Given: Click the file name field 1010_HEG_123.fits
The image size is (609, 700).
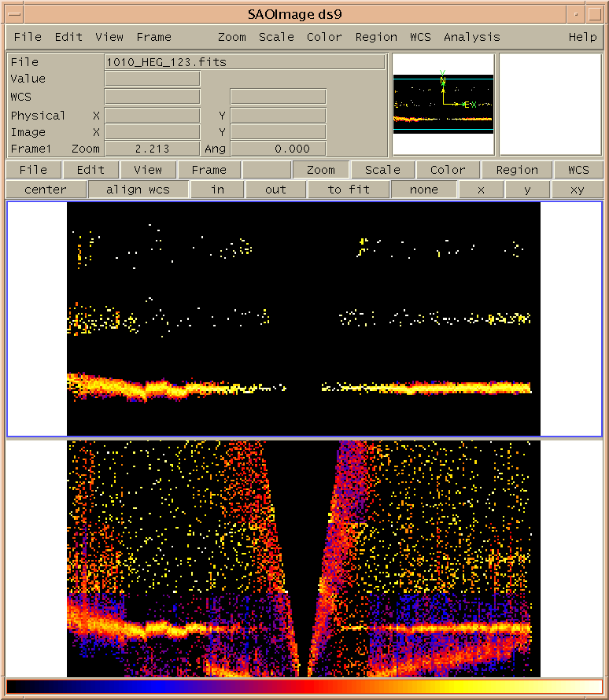Looking at the screenshot, I should 245,62.
